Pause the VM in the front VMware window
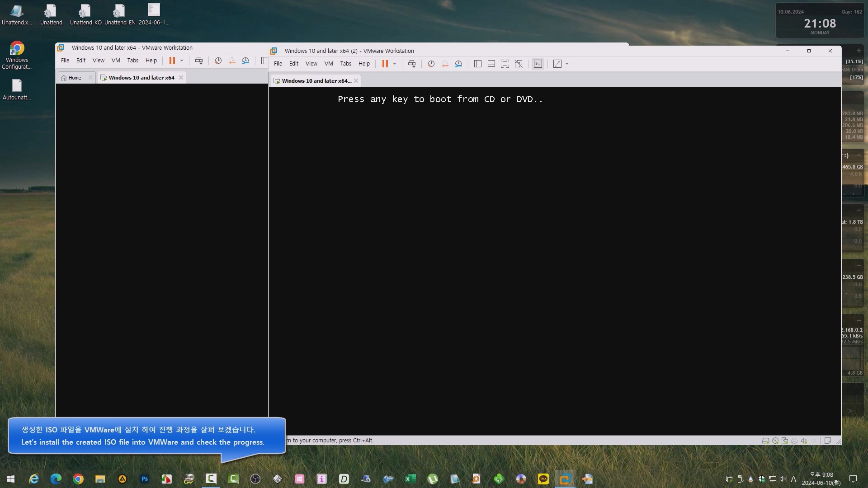 (385, 64)
